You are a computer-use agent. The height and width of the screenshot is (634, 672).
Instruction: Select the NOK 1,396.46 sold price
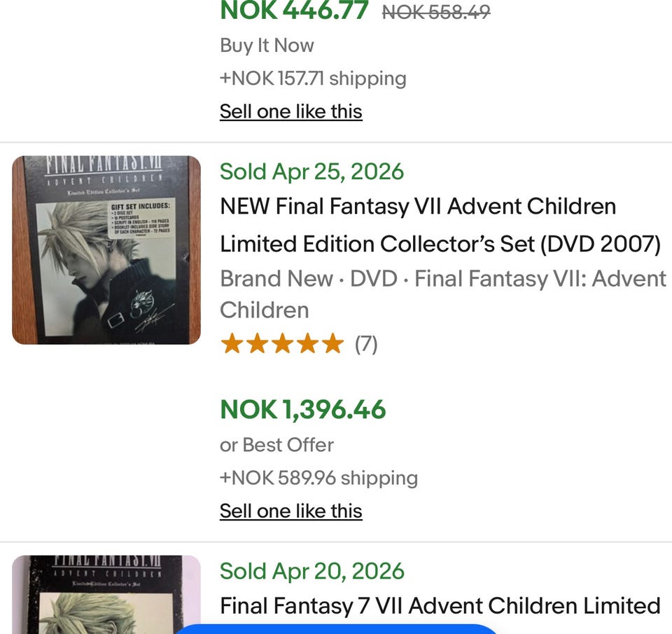point(303,409)
